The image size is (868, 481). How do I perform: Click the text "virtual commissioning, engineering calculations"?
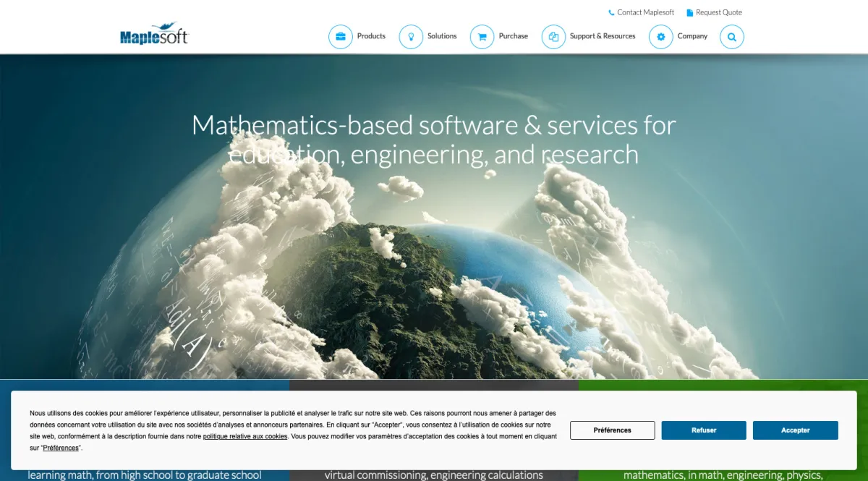click(434, 475)
